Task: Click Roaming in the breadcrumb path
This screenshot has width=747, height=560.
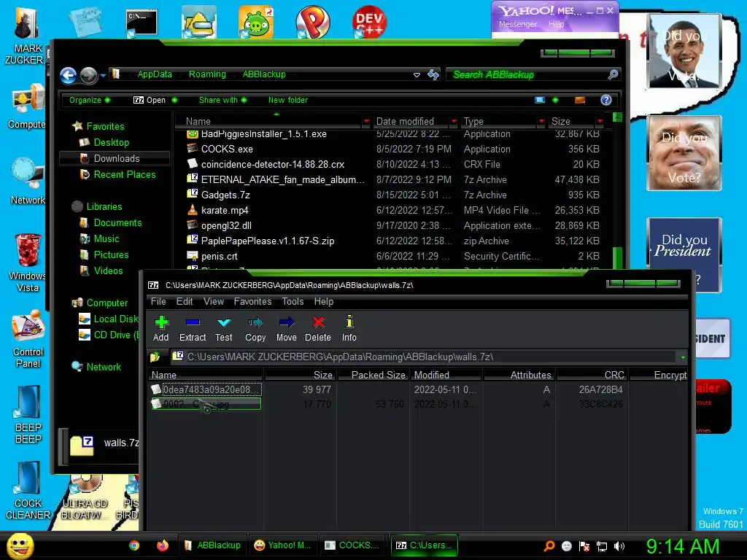Action: pos(207,74)
